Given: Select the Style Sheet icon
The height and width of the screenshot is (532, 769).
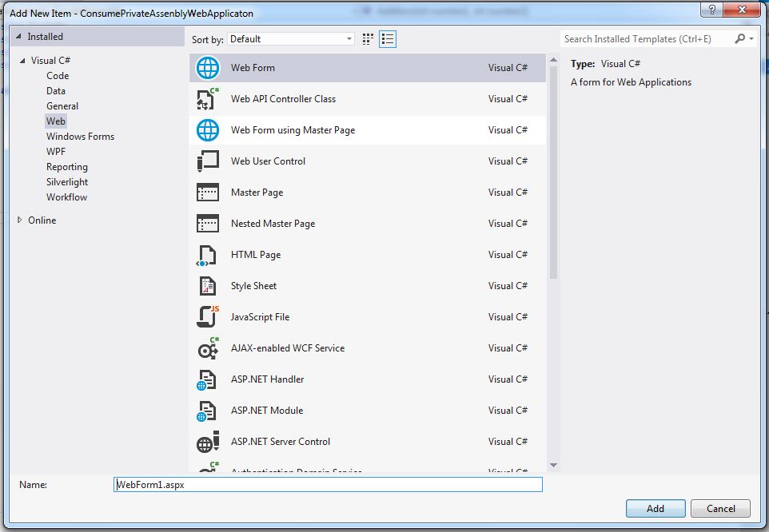Looking at the screenshot, I should tap(208, 286).
